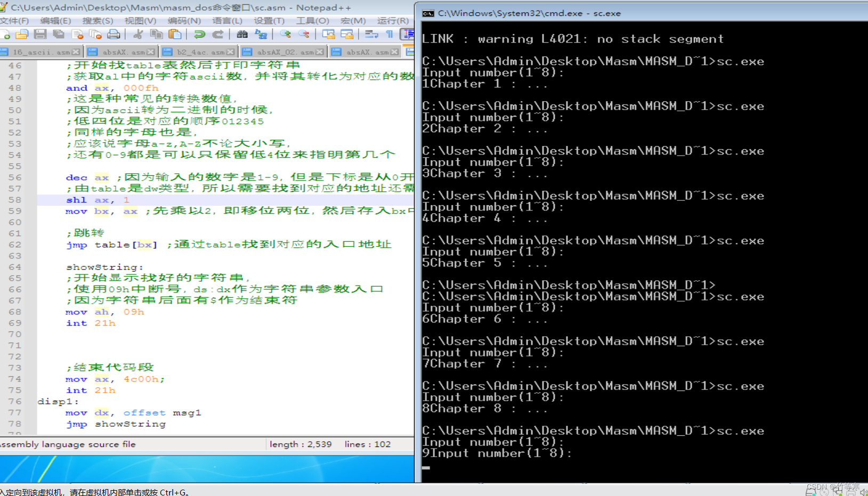Click the 'showString:' label in code

tap(105, 267)
